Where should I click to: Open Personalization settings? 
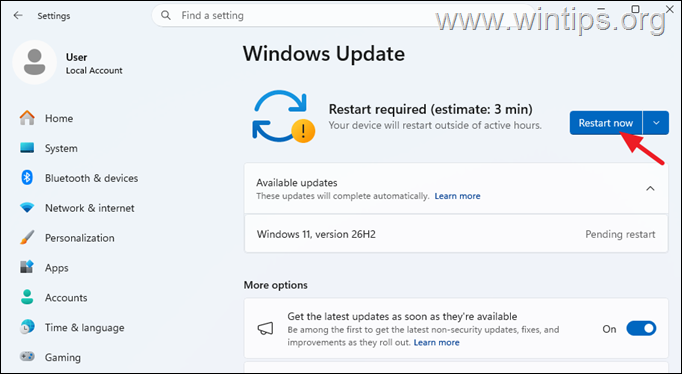(x=80, y=238)
